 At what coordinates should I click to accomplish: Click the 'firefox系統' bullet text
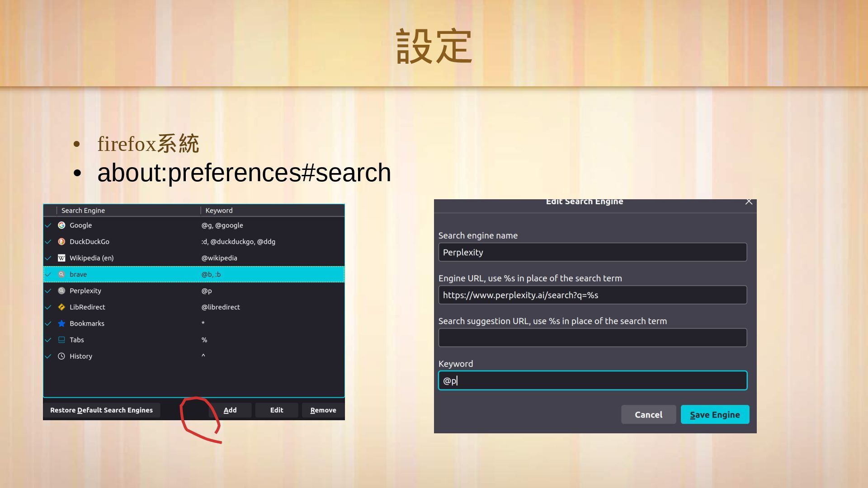[148, 144]
